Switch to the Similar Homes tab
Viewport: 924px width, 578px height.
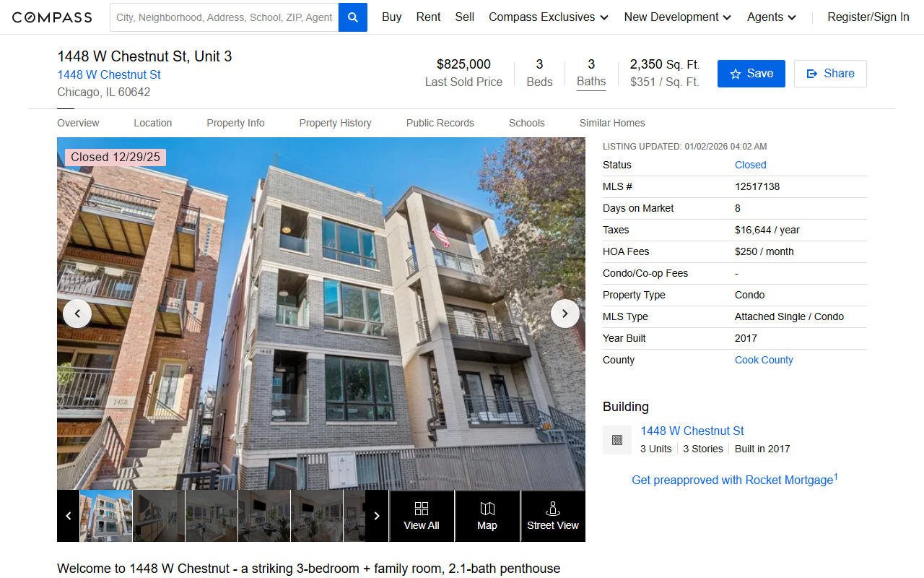[612, 123]
